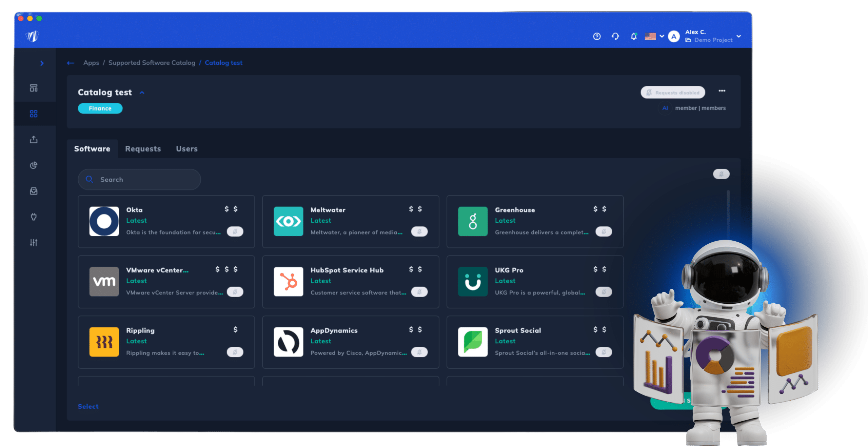Expand the sidebar with the chevron arrow

(42, 63)
